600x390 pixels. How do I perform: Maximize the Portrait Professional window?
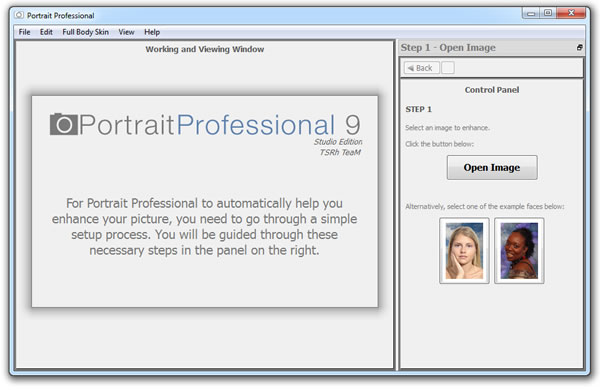[548, 13]
